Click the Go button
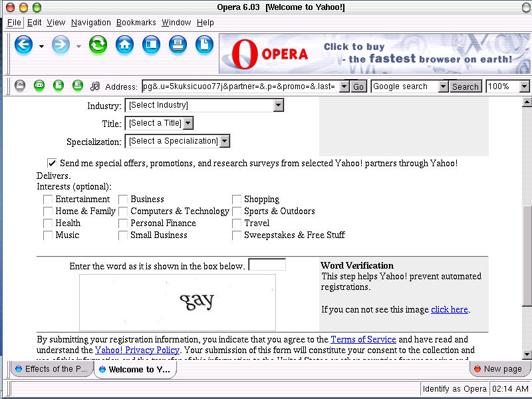The height and width of the screenshot is (399, 532). click(x=358, y=87)
